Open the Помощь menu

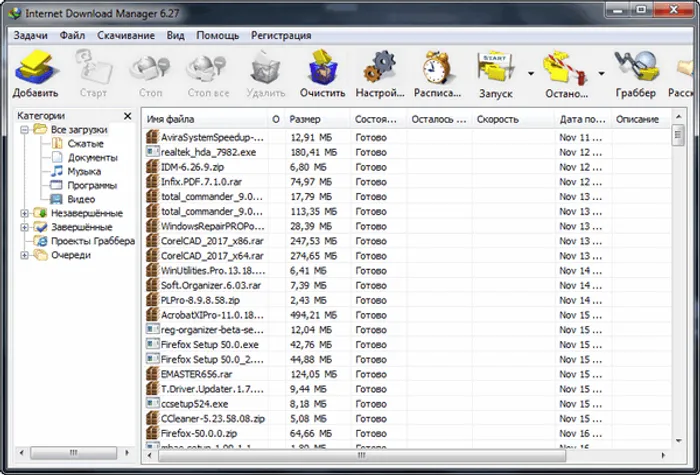(218, 36)
